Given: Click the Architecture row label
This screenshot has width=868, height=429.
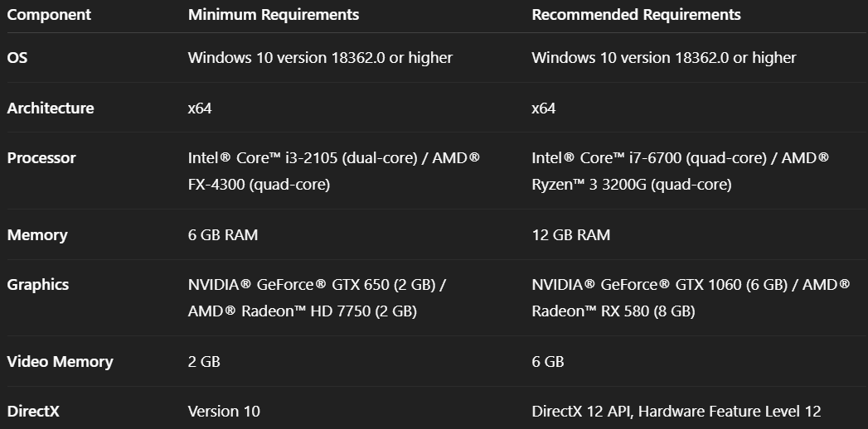Looking at the screenshot, I should point(51,108).
